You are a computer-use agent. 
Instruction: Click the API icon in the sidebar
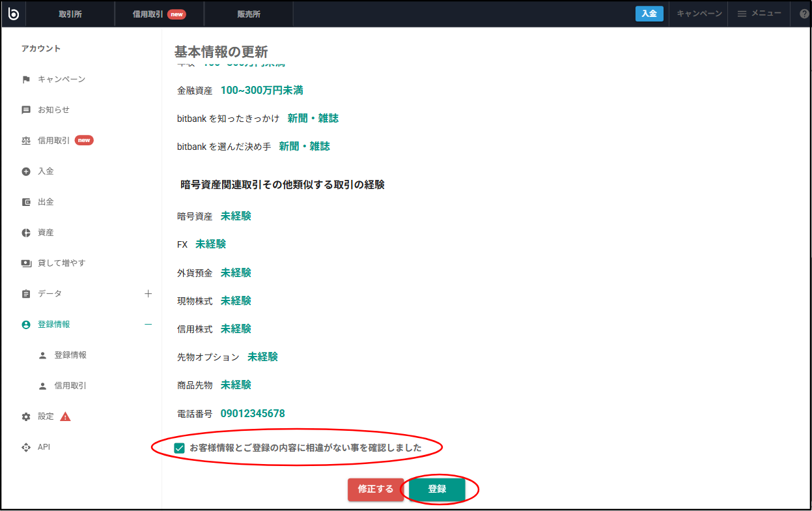[x=26, y=447]
